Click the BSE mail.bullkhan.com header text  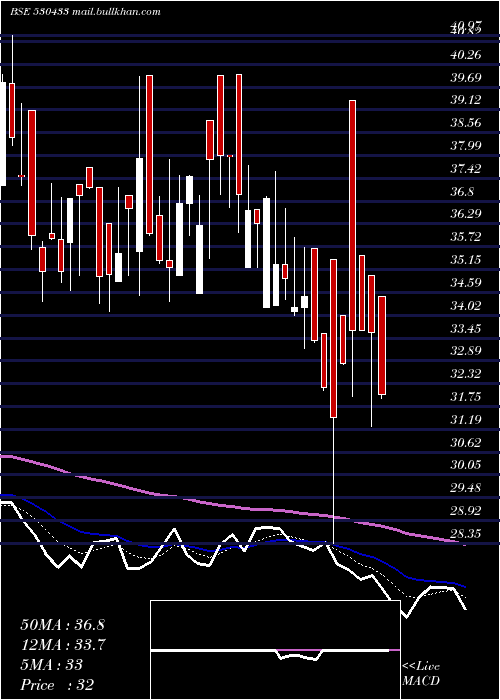[85, 12]
